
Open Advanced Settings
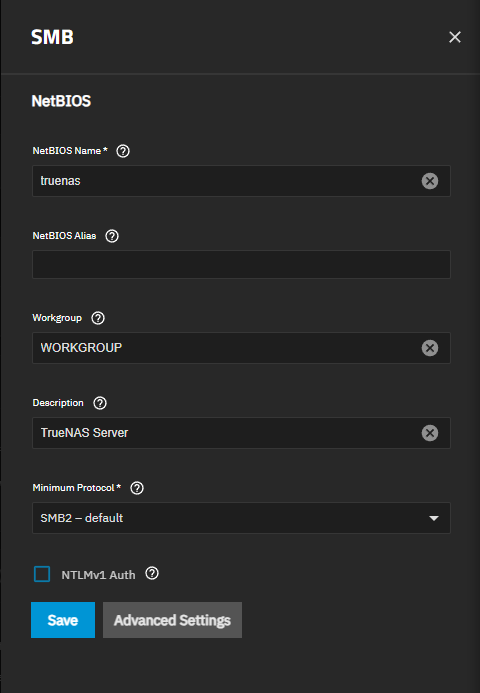(x=172, y=620)
